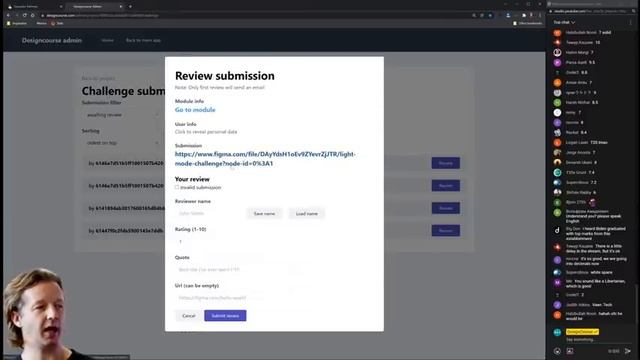The width and height of the screenshot is (640, 360).
Task: Click to reveal personal data text
Action: point(206,132)
